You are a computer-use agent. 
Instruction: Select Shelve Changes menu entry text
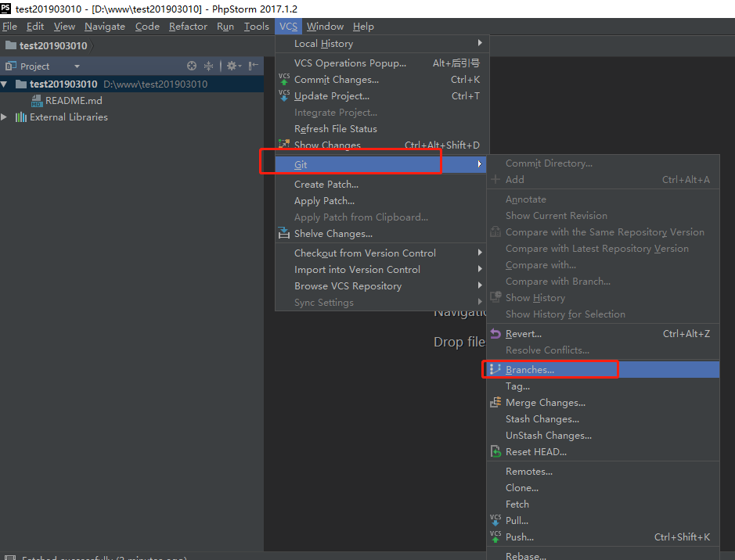333,234
